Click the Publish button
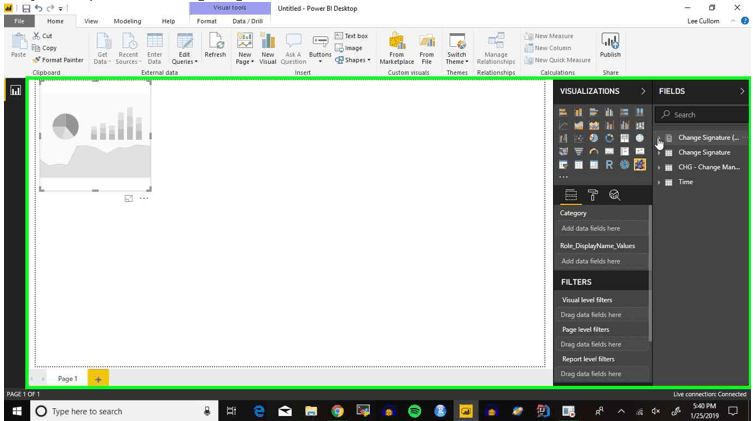753x421 pixels. coord(610,46)
